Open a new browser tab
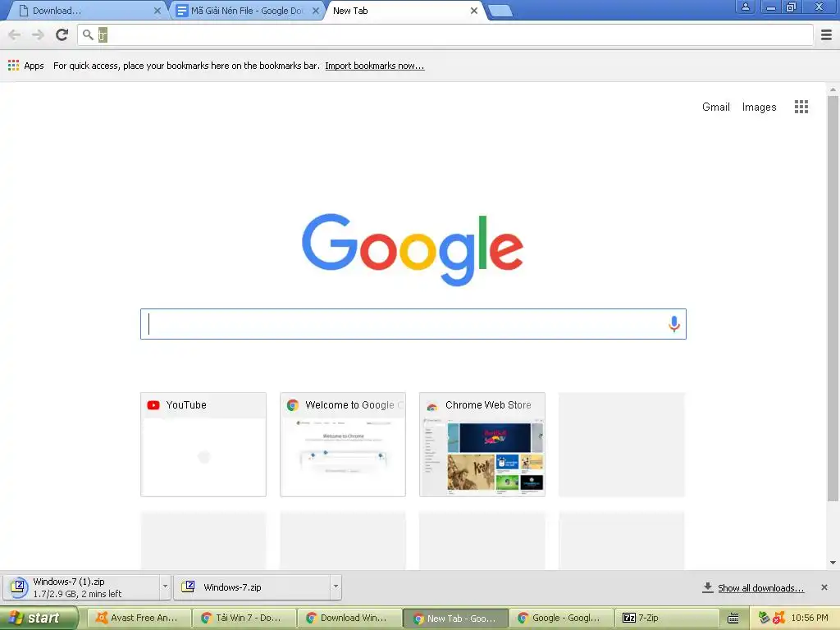 [x=501, y=11]
